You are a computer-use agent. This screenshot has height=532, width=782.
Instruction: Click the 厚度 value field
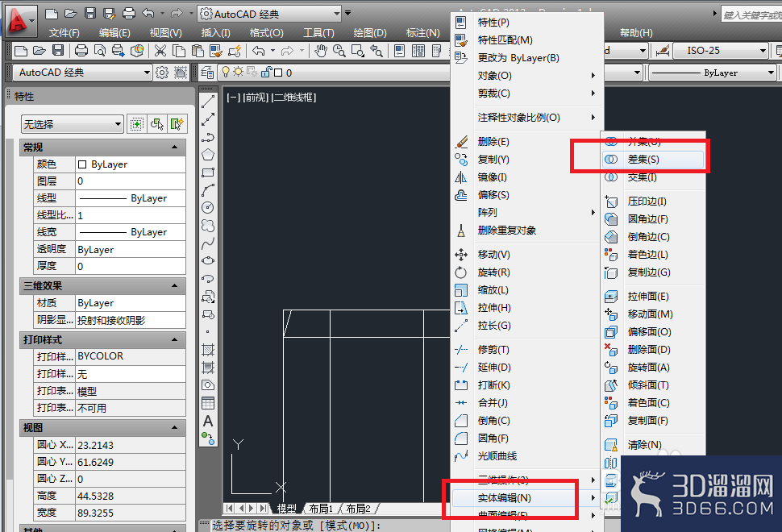coord(131,266)
